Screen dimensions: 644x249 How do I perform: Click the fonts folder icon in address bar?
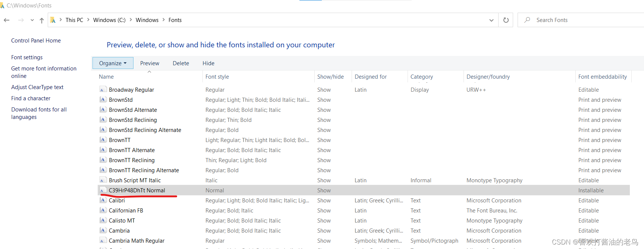point(53,20)
